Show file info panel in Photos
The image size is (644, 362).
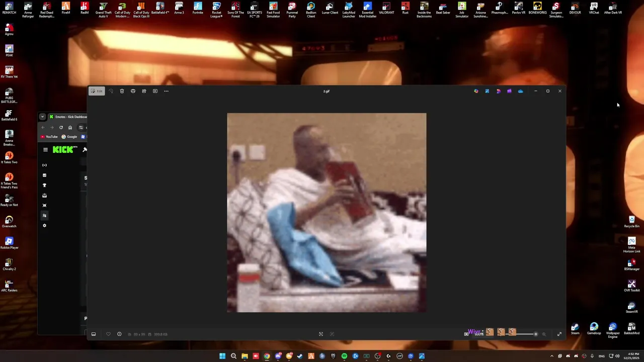point(119,334)
